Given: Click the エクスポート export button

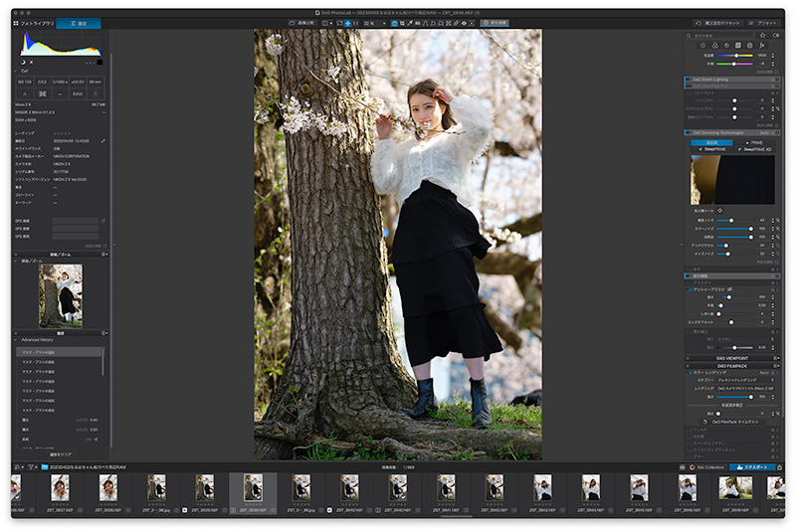Looking at the screenshot, I should 752,467.
